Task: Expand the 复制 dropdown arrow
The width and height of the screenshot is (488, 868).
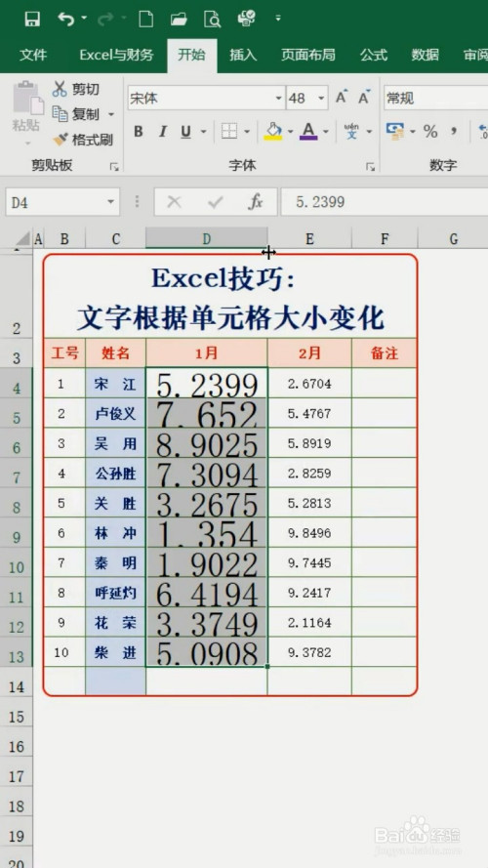Action: (x=110, y=114)
